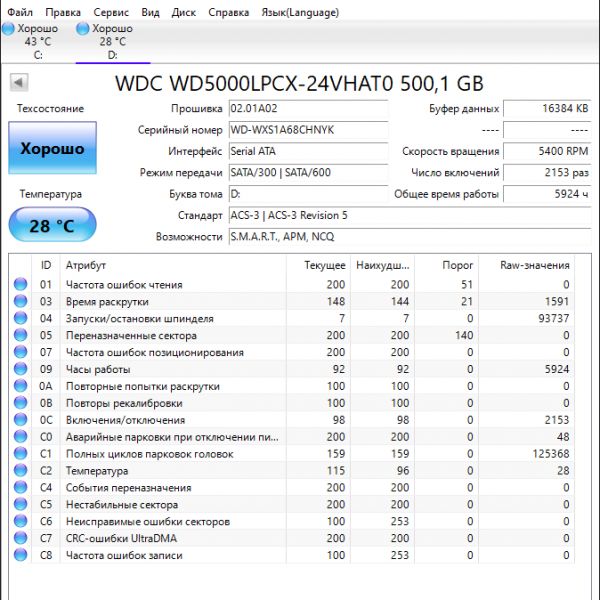Click the status circle for CRC-ошибки UltraDMA

(20, 539)
